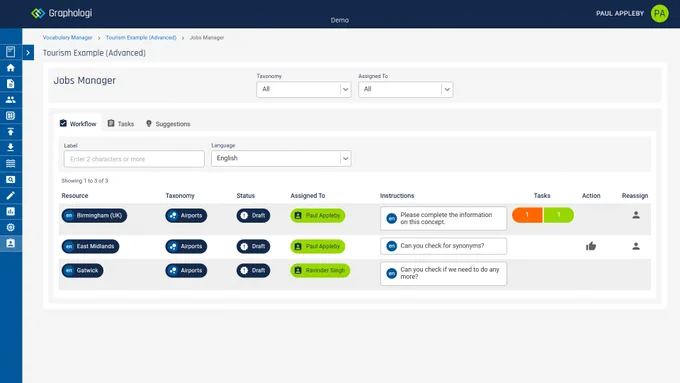Click the PAUL APPLEBY username text
The image size is (680, 383).
point(620,13)
